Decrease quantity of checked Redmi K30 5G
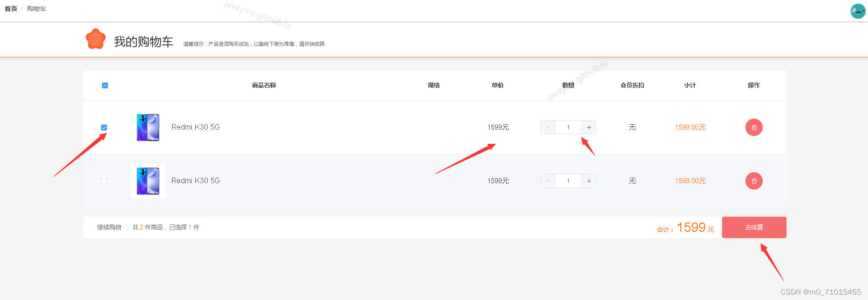The width and height of the screenshot is (868, 300). pos(548,127)
